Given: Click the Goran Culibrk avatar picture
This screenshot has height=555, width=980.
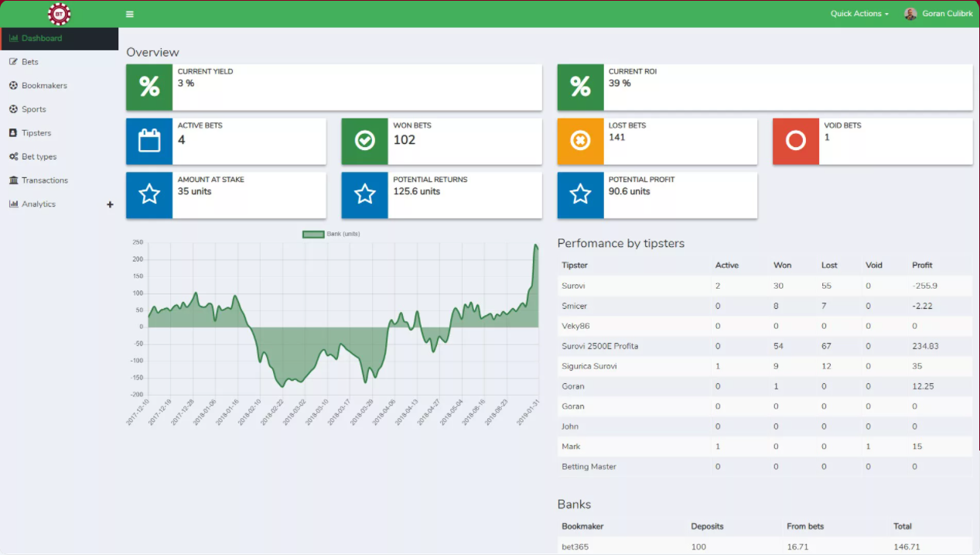Looking at the screenshot, I should (x=910, y=14).
